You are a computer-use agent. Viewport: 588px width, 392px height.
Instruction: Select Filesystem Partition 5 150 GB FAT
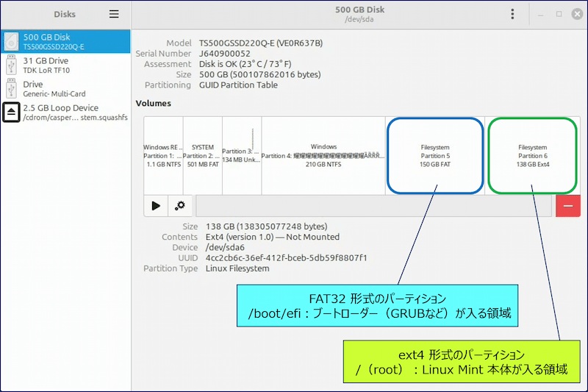pos(434,155)
